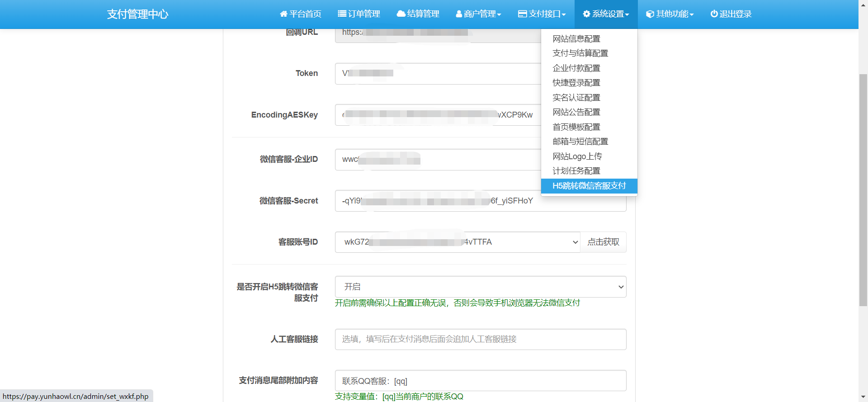Expand the 其他功能 dropdown caret

click(692, 14)
